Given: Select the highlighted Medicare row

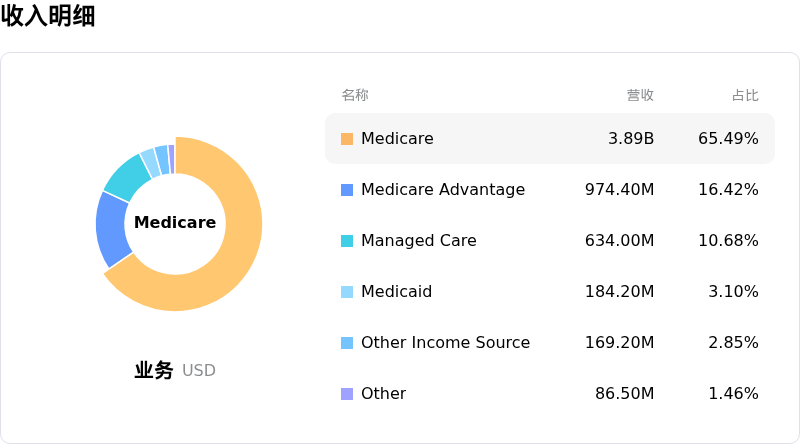Looking at the screenshot, I should pos(549,139).
